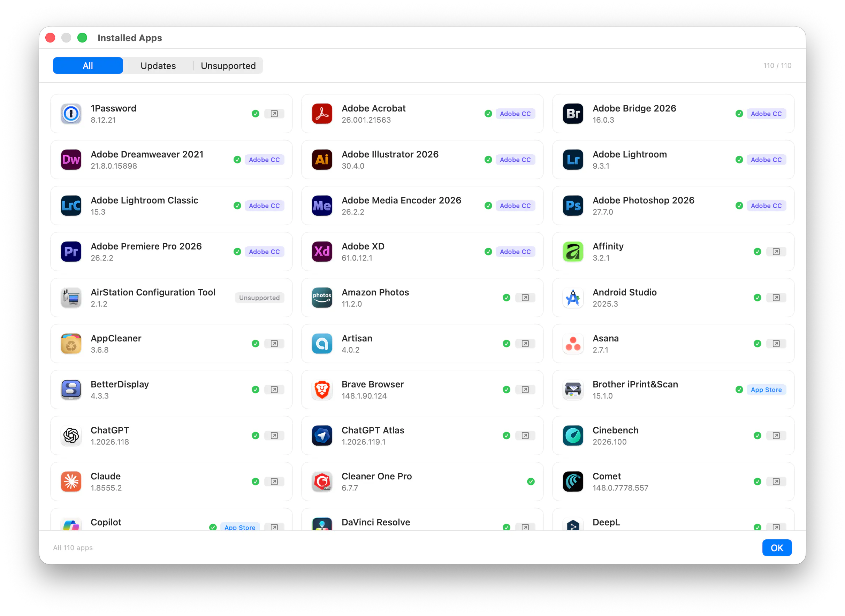Open Cinebench's external link button
Screen dimensions: 845x616
click(776, 436)
